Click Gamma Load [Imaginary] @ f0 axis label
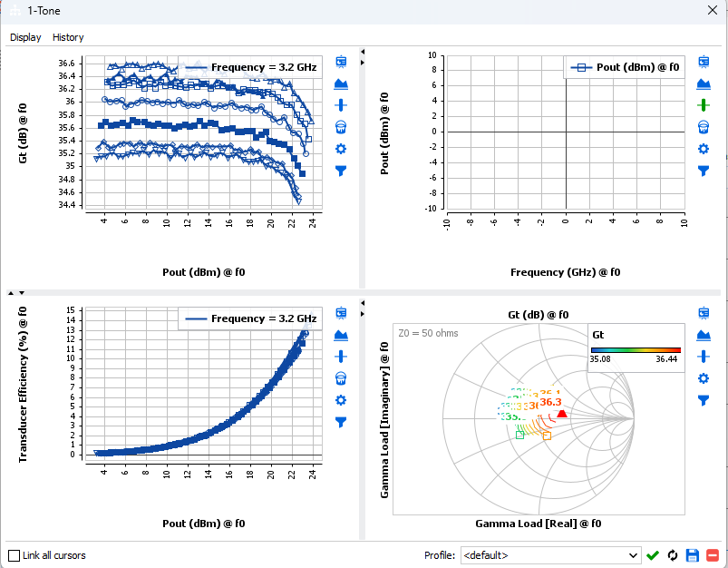 (384, 420)
